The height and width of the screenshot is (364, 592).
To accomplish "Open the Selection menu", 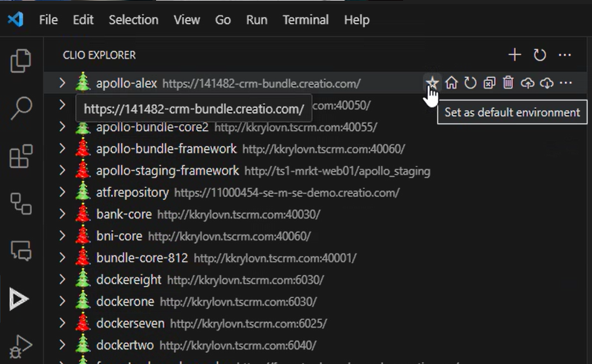I will click(x=134, y=19).
